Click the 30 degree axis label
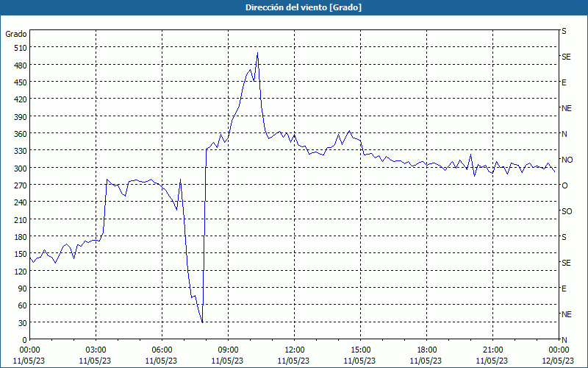The image size is (588, 368). pyautogui.click(x=23, y=323)
